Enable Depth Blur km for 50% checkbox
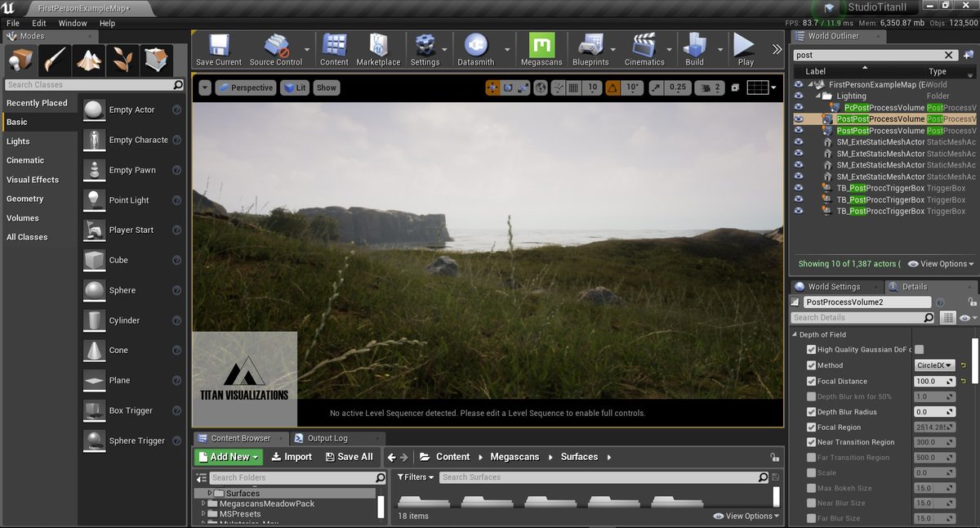Screen dimensions: 980x528 [x=811, y=396]
